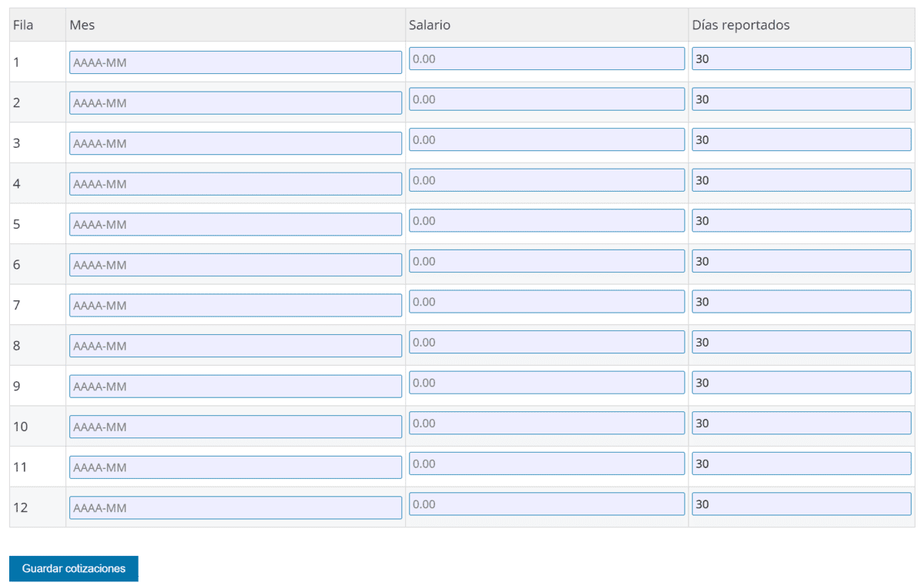Select the Salario input in row 3
Image resolution: width=924 pixels, height=586 pixels.
pos(546,139)
